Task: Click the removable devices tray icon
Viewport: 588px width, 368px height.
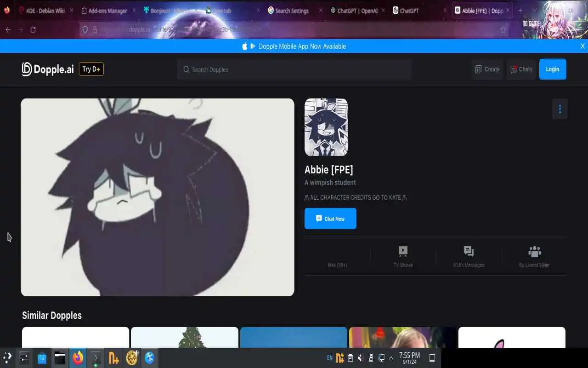Action: tap(371, 357)
